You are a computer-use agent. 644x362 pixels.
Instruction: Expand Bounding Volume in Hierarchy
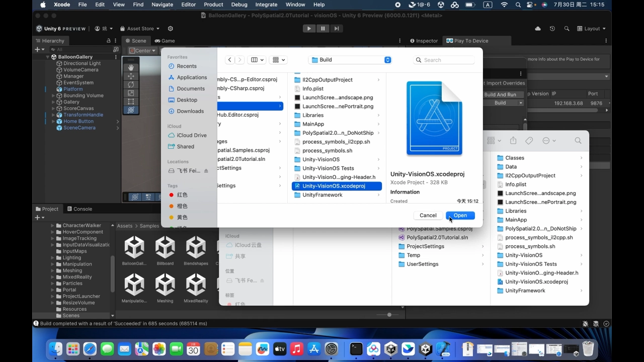click(x=53, y=96)
